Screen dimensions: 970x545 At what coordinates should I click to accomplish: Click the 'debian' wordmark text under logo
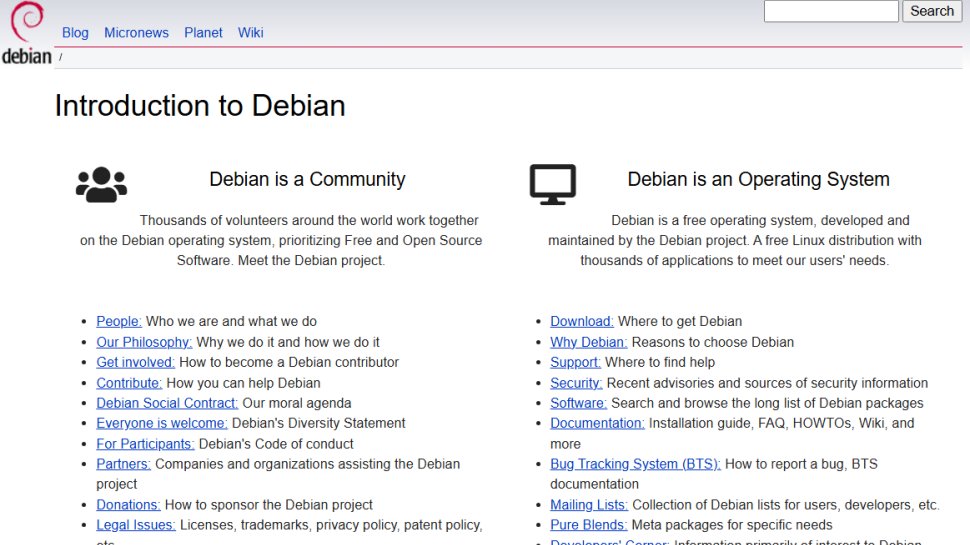pos(27,56)
